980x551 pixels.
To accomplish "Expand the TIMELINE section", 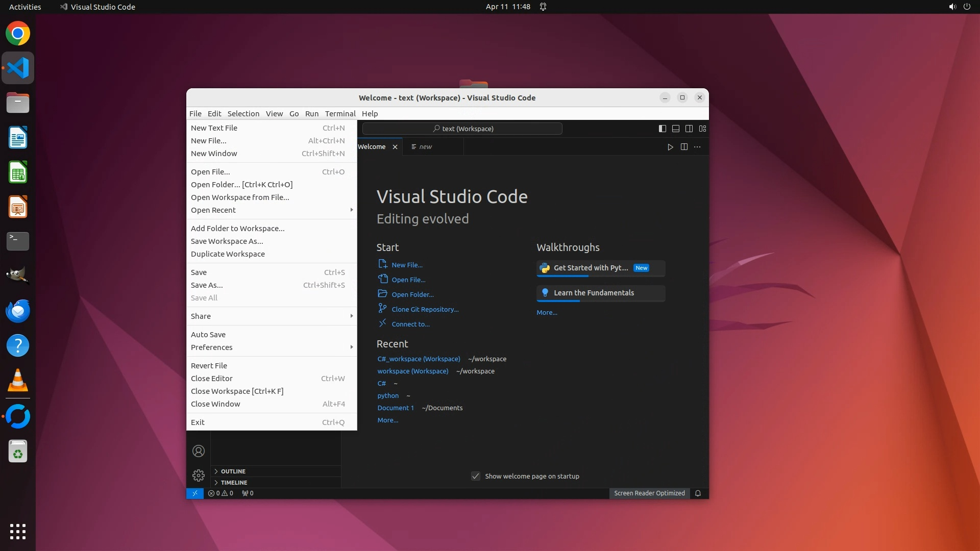I will (234, 483).
